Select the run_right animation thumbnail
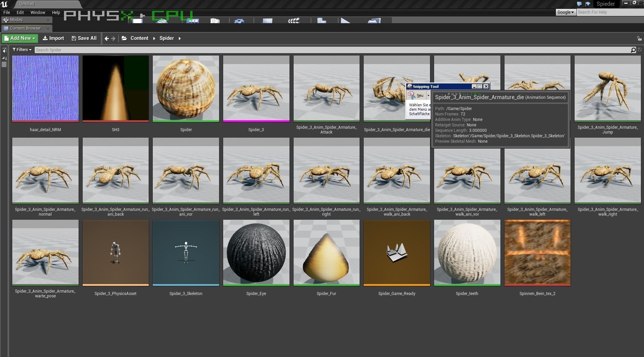644x357 pixels. click(327, 171)
